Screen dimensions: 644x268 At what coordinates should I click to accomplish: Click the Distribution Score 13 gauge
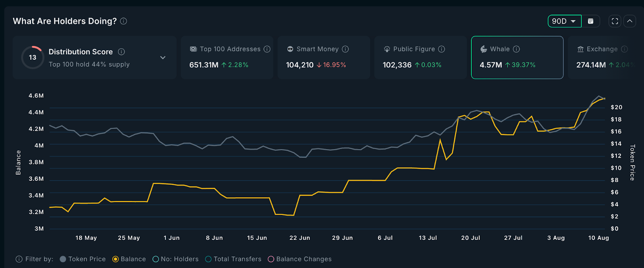pos(33,57)
